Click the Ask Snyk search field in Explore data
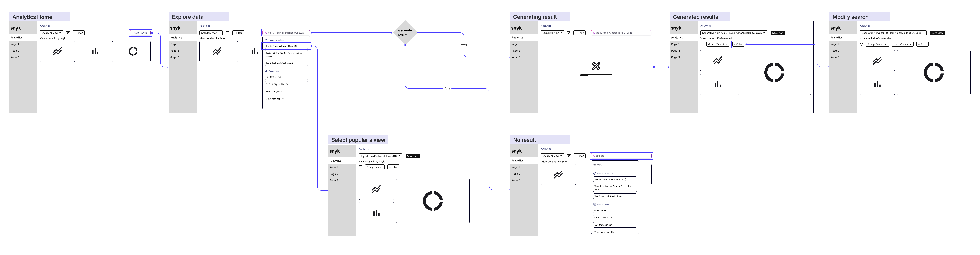 (287, 33)
